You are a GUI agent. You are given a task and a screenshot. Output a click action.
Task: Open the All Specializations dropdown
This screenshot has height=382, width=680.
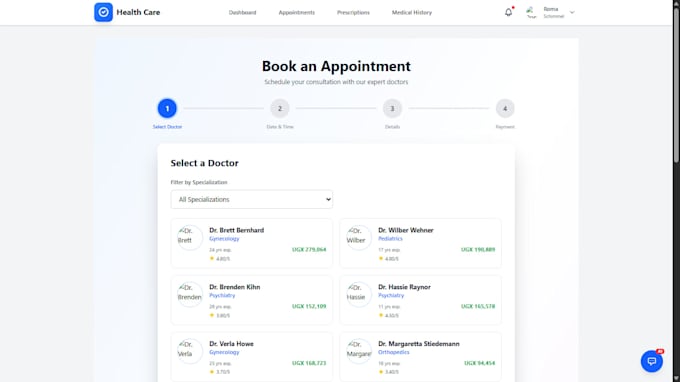click(252, 199)
